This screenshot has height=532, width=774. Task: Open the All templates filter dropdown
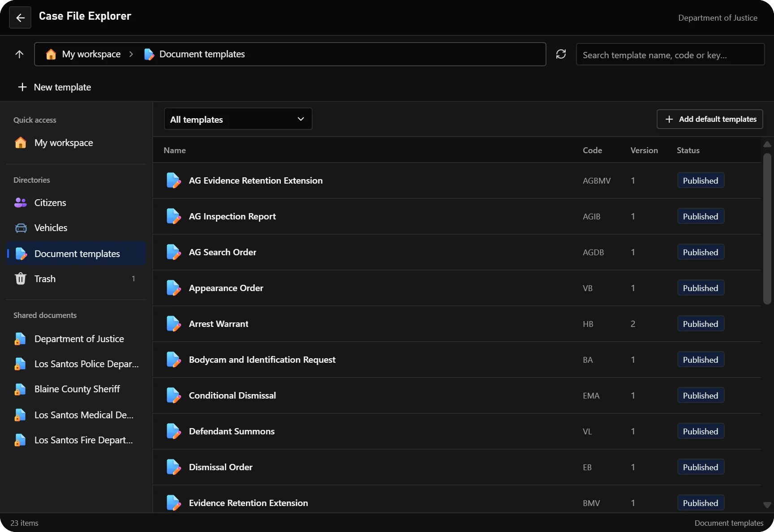(x=238, y=119)
